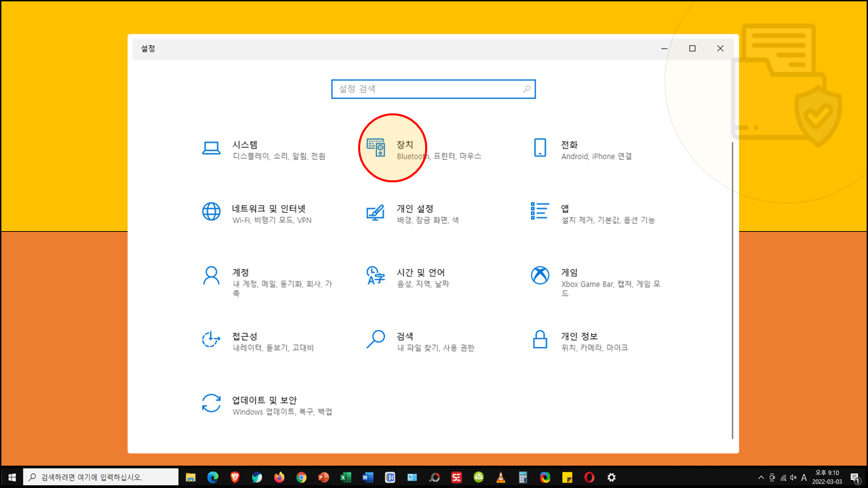Screen dimensions: 868x488
Task: Open the 계정 accounts settings category
Action: pos(268,282)
